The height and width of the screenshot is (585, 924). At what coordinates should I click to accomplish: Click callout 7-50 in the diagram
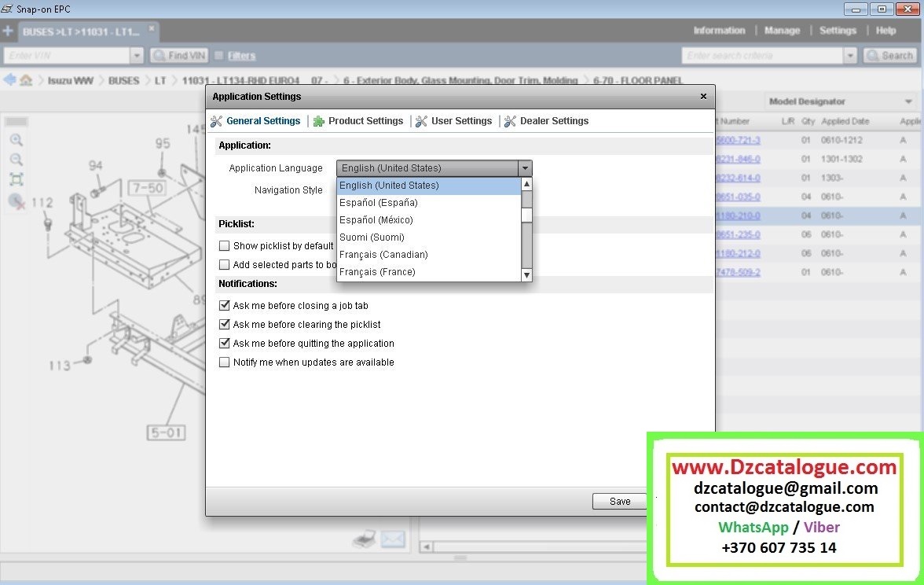(x=148, y=188)
